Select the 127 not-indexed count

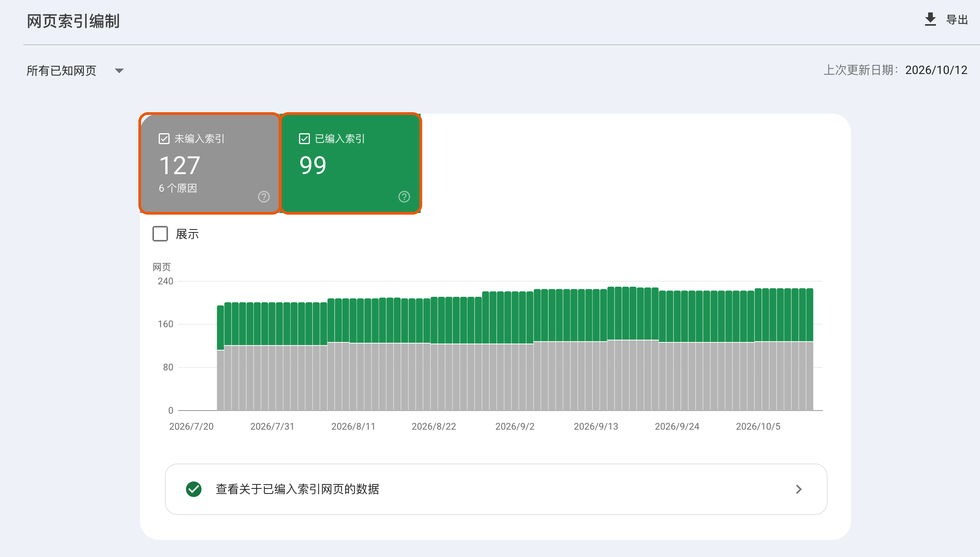[180, 165]
